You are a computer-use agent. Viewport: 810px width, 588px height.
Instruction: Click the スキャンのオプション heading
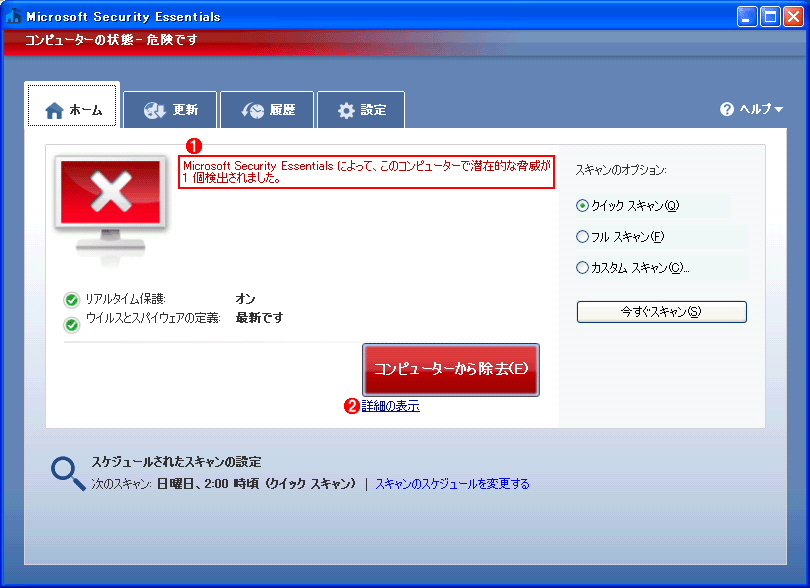pyautogui.click(x=621, y=170)
